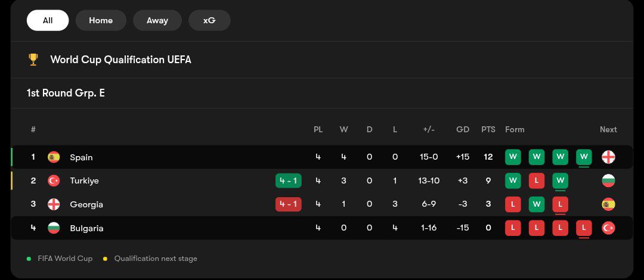Click Bulgaria's most recent underlined L form badge
The width and height of the screenshot is (644, 280).
coord(584,228)
